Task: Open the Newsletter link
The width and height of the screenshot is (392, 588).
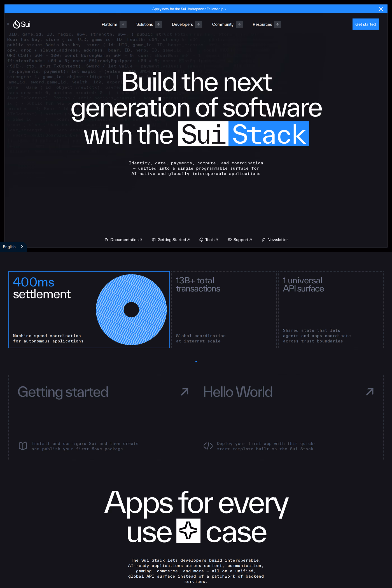Action: (x=275, y=240)
